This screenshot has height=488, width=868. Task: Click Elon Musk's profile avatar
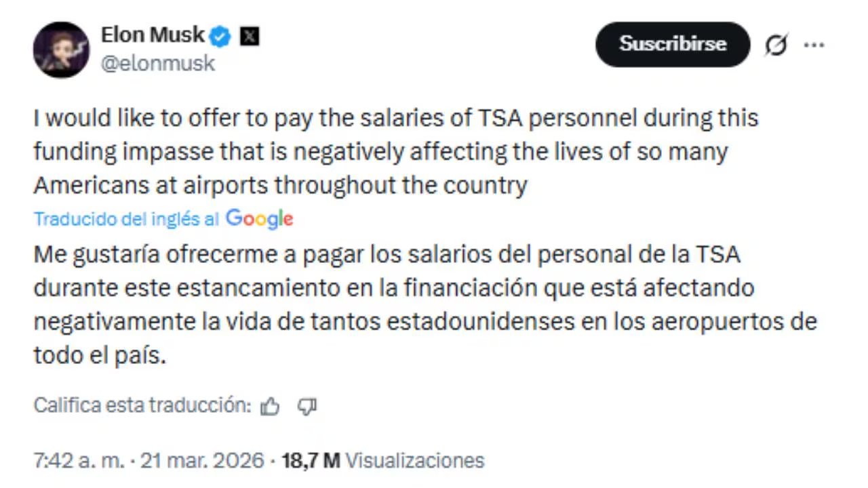[x=61, y=49]
